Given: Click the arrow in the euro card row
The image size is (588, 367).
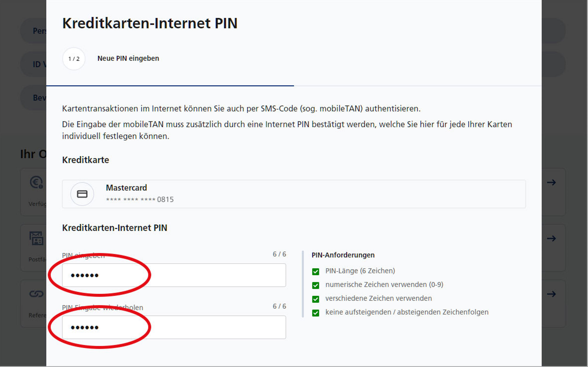Looking at the screenshot, I should pyautogui.click(x=551, y=182).
